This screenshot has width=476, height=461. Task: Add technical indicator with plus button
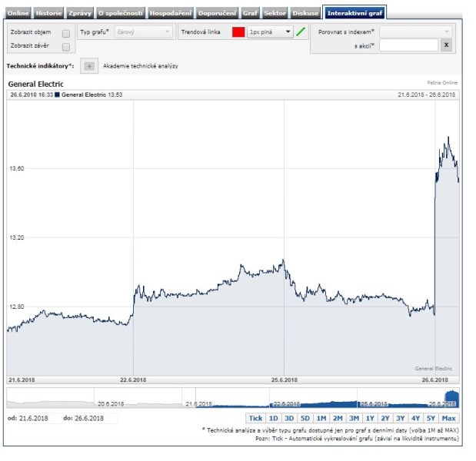pyautogui.click(x=89, y=66)
